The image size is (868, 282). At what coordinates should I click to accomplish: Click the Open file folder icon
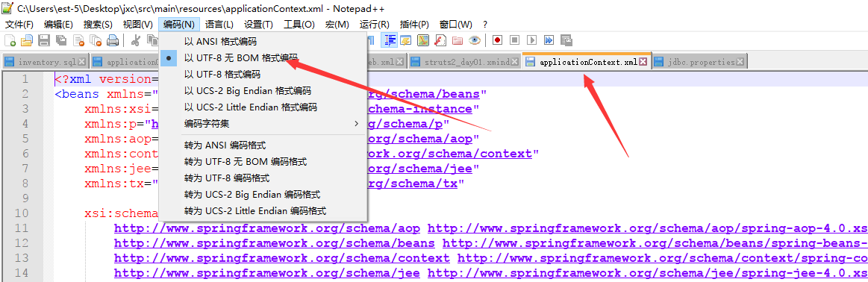[x=27, y=40]
